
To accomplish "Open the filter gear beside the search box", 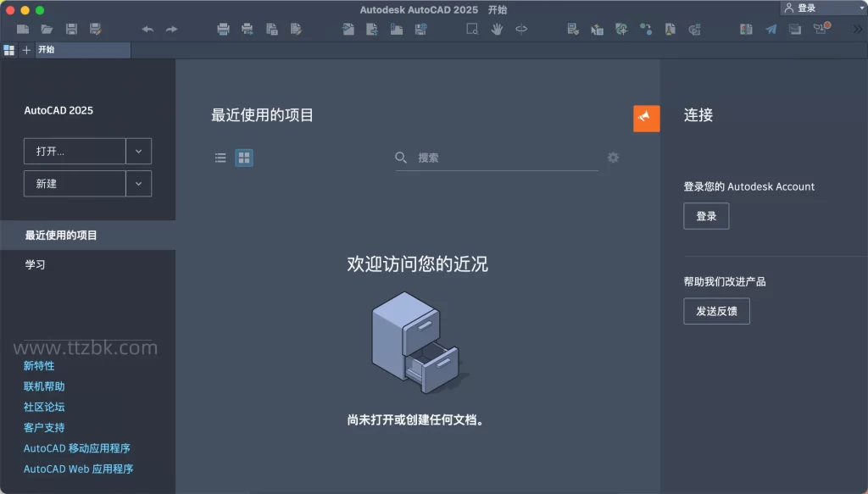I will (x=613, y=158).
